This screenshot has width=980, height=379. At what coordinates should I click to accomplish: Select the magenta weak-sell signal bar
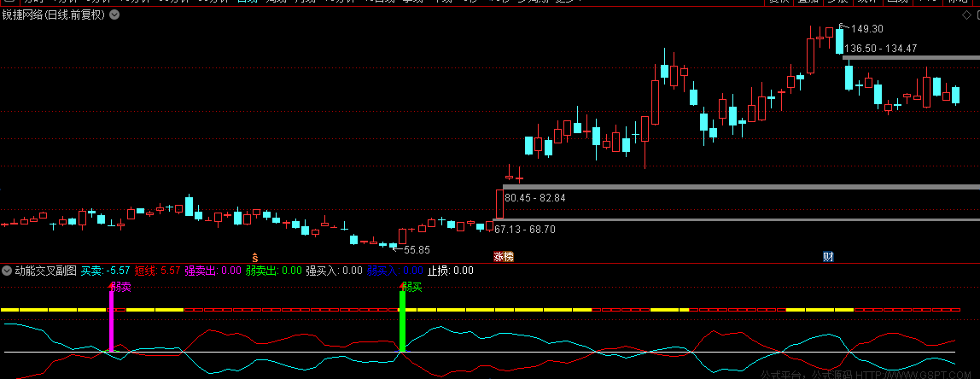click(112, 321)
